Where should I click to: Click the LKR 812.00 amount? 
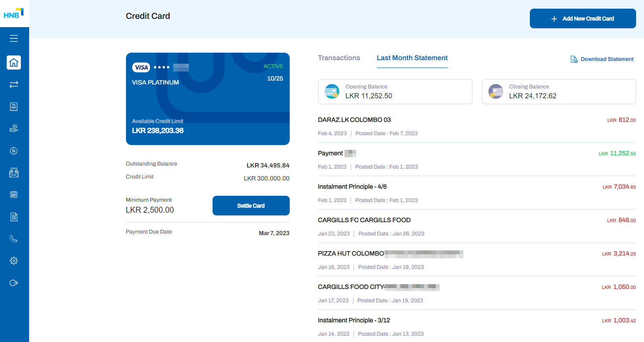tap(622, 120)
